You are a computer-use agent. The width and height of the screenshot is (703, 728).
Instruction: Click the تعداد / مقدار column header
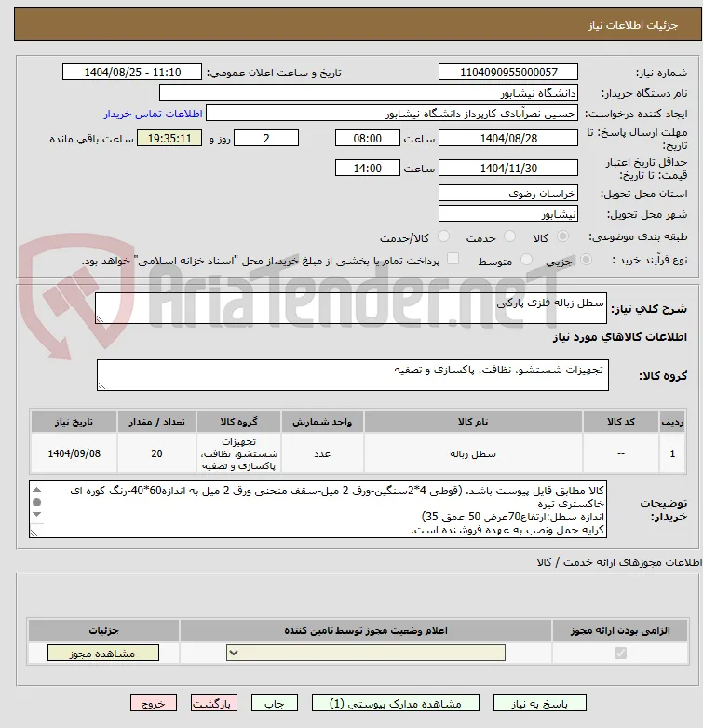point(156,422)
